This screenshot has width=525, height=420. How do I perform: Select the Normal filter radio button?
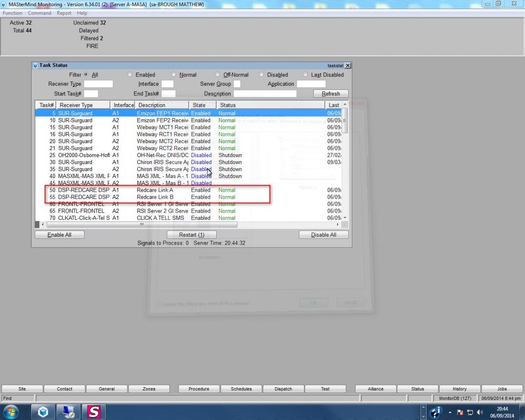[174, 75]
